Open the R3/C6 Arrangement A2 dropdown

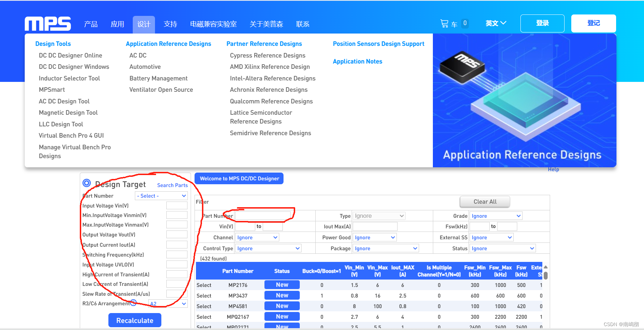[x=168, y=304]
